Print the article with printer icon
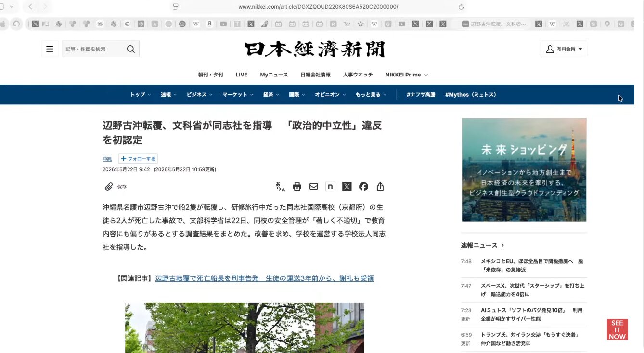Screen dimensions: 644x353 [297, 187]
